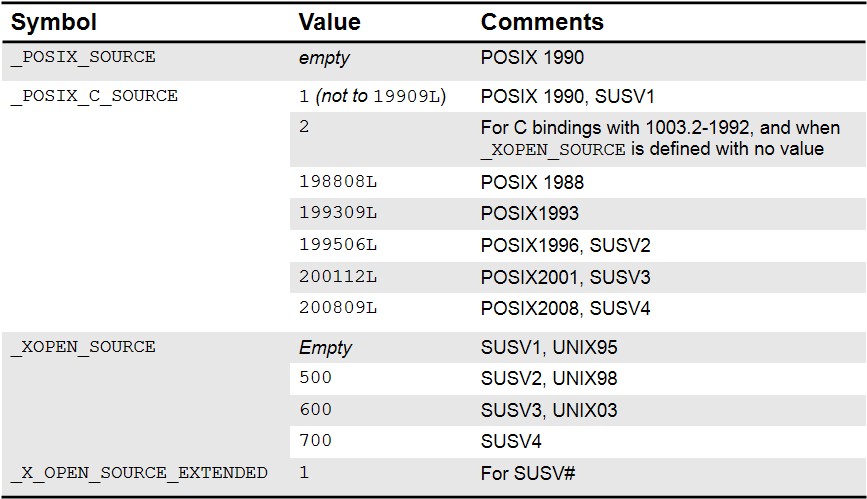Click the value 200112L
This screenshot has height=499, width=867.
click(338, 277)
